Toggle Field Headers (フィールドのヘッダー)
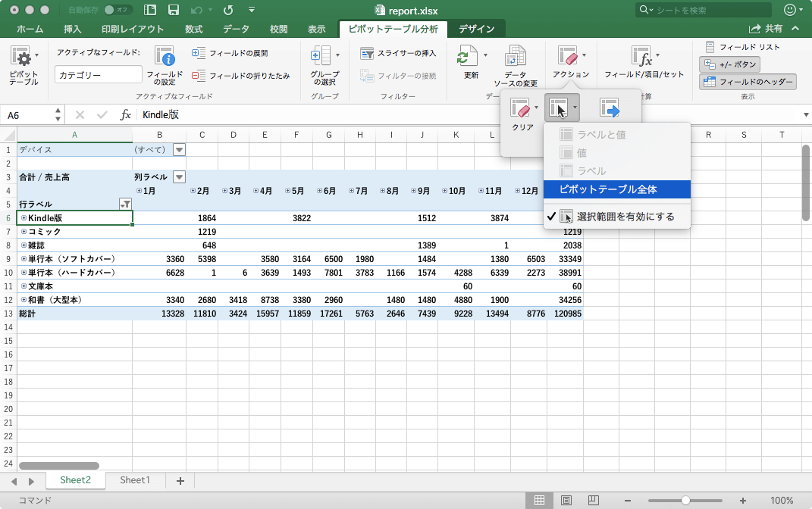The width and height of the screenshot is (812, 509). coord(748,82)
